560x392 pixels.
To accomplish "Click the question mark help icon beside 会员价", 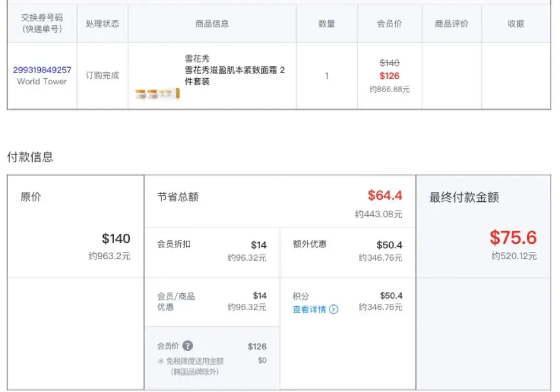I will [187, 345].
